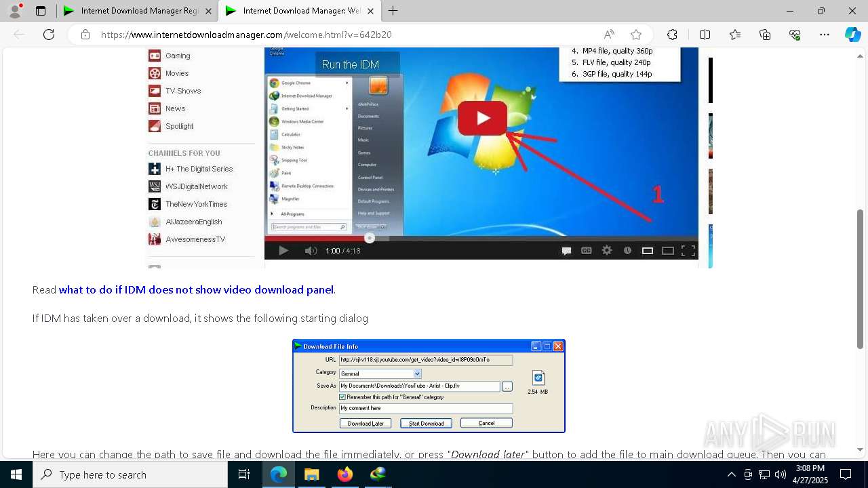868x488 pixels.
Task: Toggle closed captions CC on video
Action: 587,251
